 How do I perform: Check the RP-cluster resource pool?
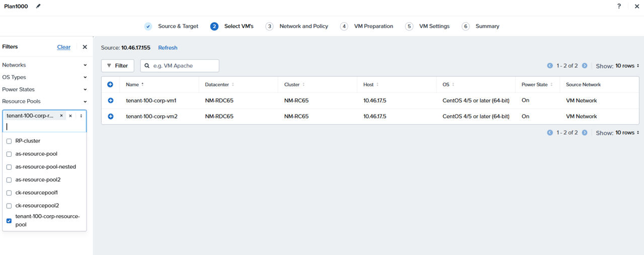click(x=9, y=141)
